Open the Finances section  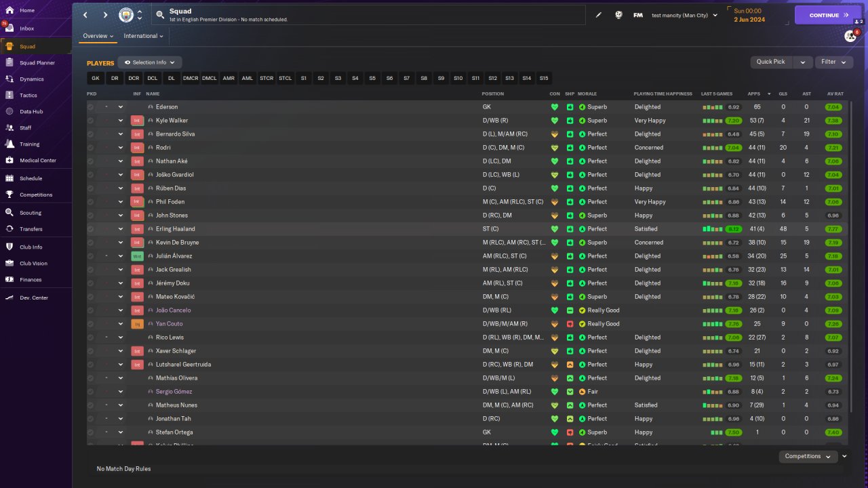[31, 279]
